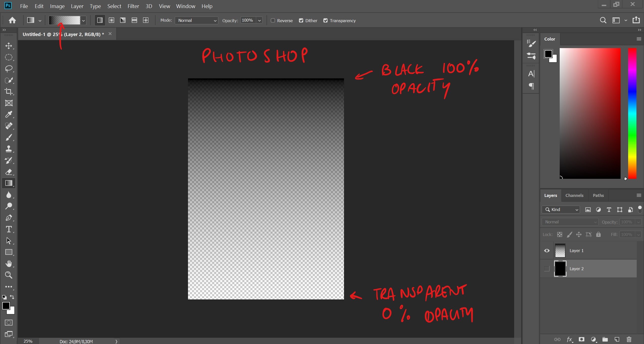Viewport: 644px width, 344px height.
Task: Click the Home button in options bar
Action: pyautogui.click(x=12, y=20)
